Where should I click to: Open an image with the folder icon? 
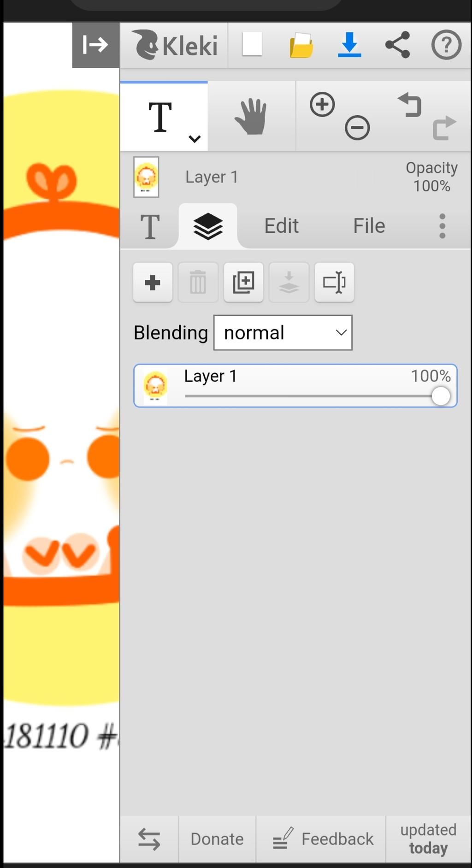coord(301,45)
